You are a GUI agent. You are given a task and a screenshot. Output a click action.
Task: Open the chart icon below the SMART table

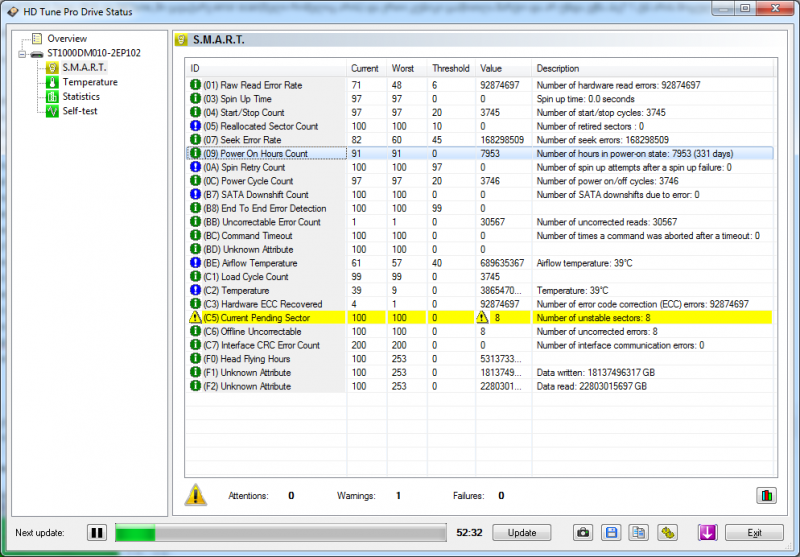766,495
